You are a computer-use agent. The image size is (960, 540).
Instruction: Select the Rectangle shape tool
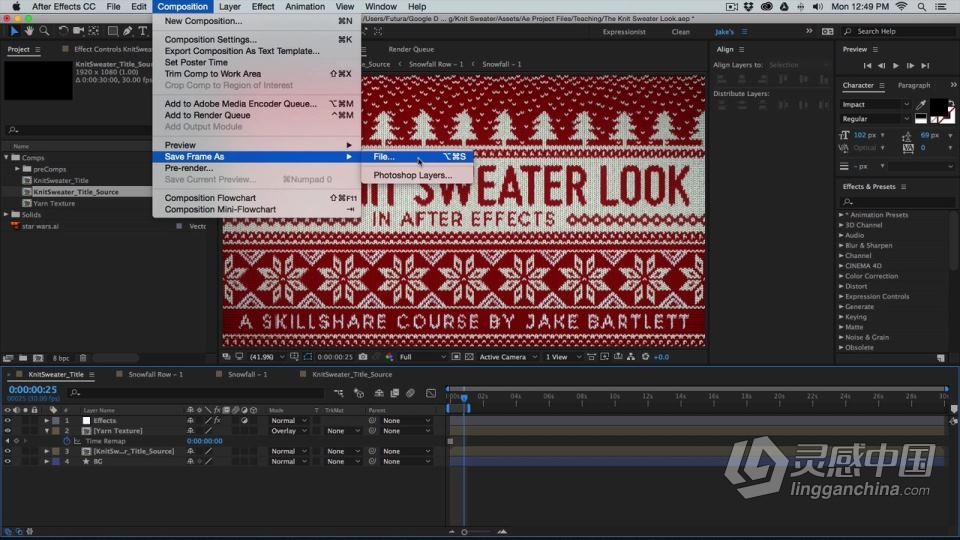pos(113,31)
